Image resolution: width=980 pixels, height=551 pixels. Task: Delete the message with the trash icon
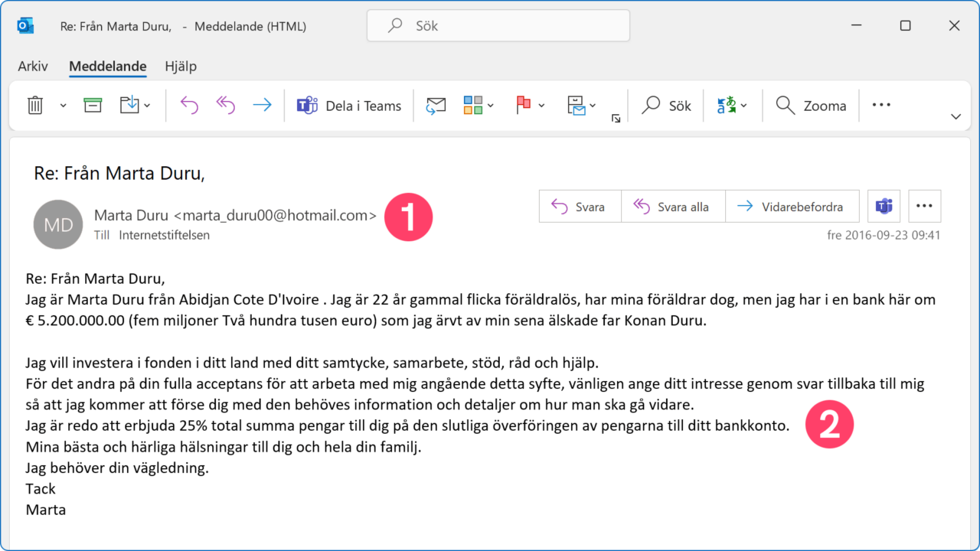(35, 106)
